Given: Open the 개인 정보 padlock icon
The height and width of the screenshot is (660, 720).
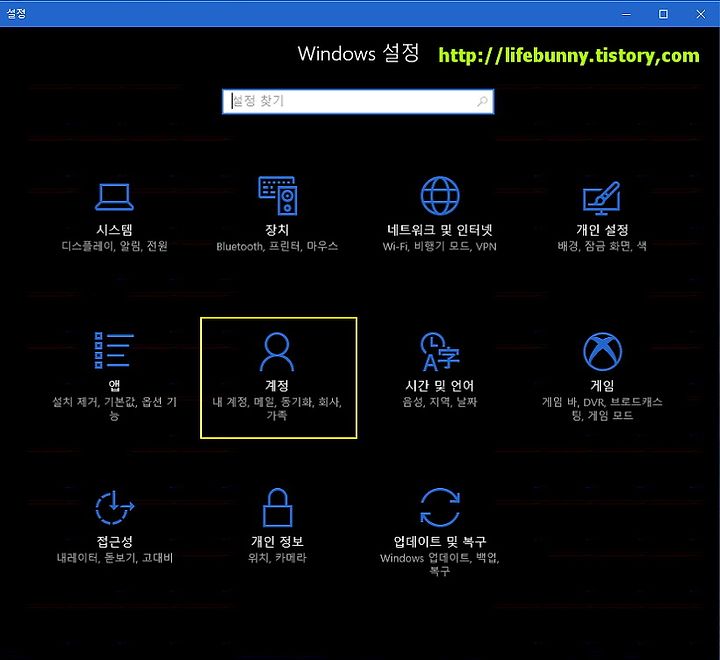Looking at the screenshot, I should coord(277,507).
